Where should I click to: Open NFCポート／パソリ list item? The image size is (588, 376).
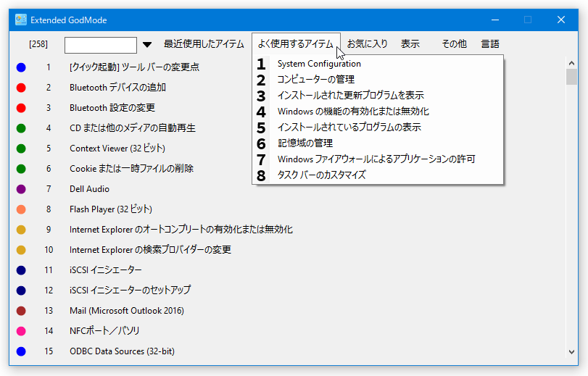104,330
